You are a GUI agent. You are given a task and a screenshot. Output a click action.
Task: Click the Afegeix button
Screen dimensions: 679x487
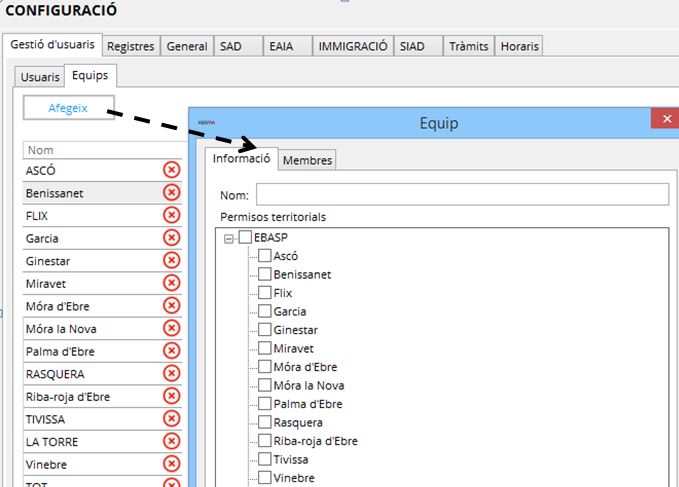[x=69, y=107]
